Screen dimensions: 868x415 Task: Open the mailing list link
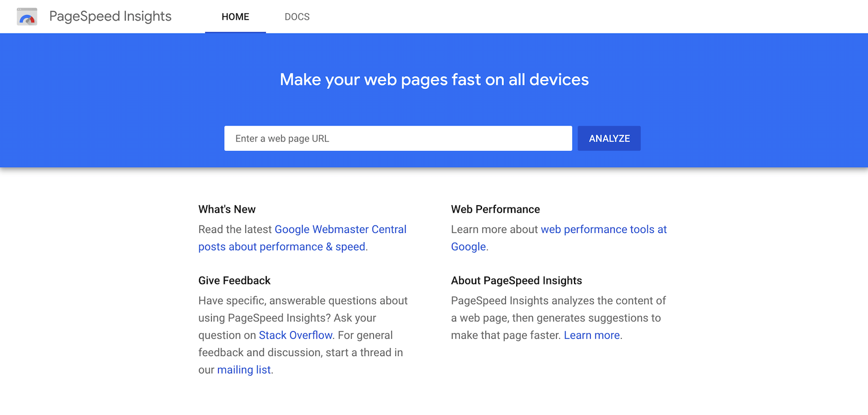[x=244, y=369]
